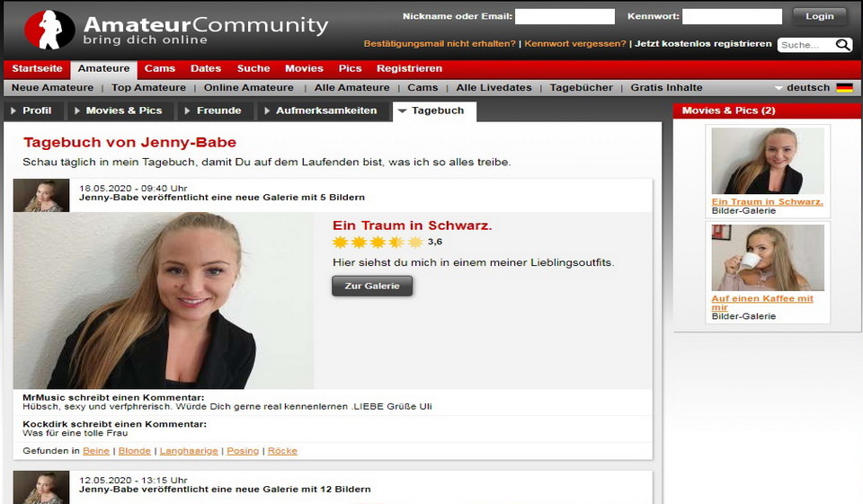The image size is (863, 504).
Task: Click the Login button
Action: pos(820,16)
